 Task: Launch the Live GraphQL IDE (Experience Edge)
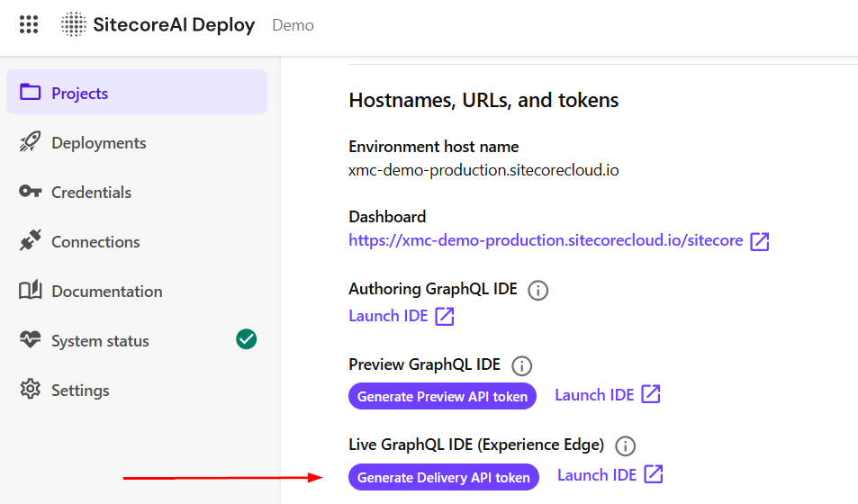coord(597,475)
